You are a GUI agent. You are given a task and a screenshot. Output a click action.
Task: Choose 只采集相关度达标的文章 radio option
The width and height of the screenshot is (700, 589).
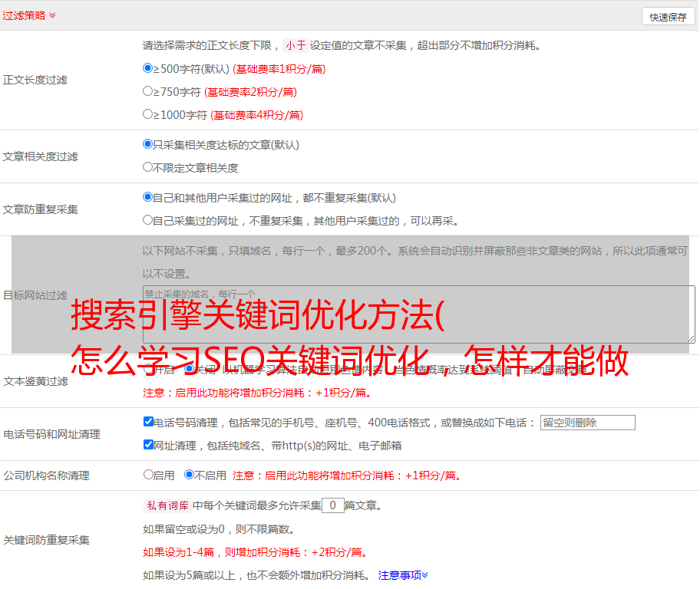pos(147,144)
